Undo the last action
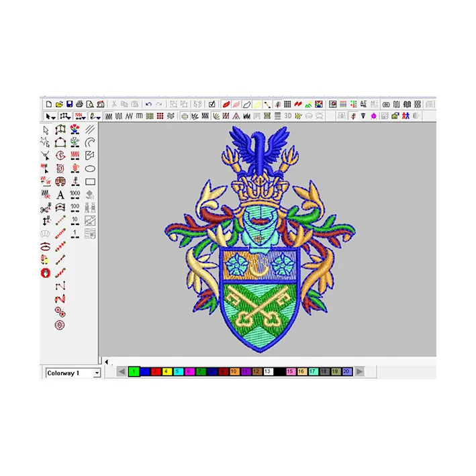This screenshot has height=476, width=476. (x=148, y=105)
